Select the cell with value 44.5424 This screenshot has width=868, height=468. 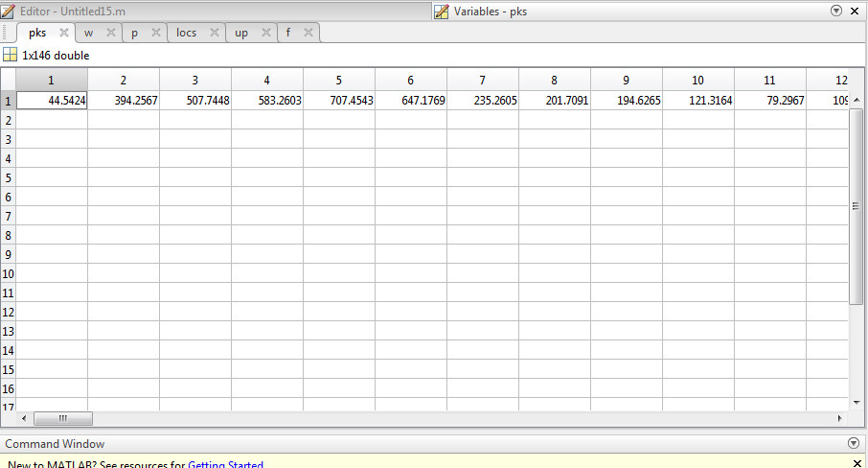click(x=52, y=101)
